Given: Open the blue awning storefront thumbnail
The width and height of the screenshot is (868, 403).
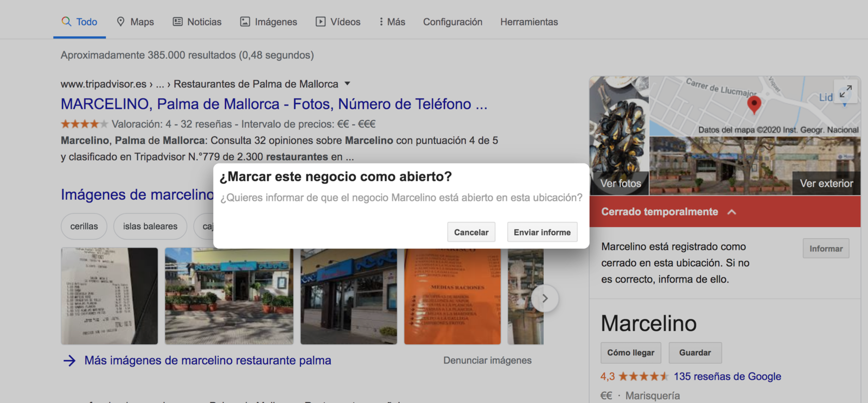Looking at the screenshot, I should [349, 297].
